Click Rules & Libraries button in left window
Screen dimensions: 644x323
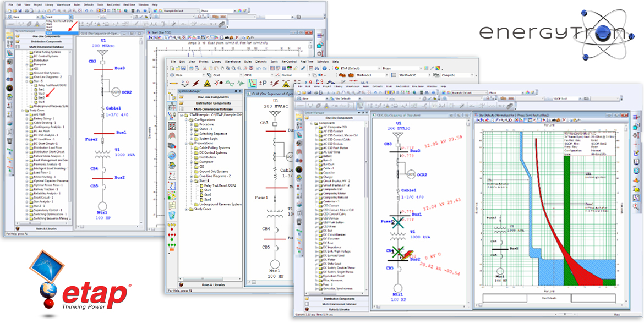coord(44,228)
